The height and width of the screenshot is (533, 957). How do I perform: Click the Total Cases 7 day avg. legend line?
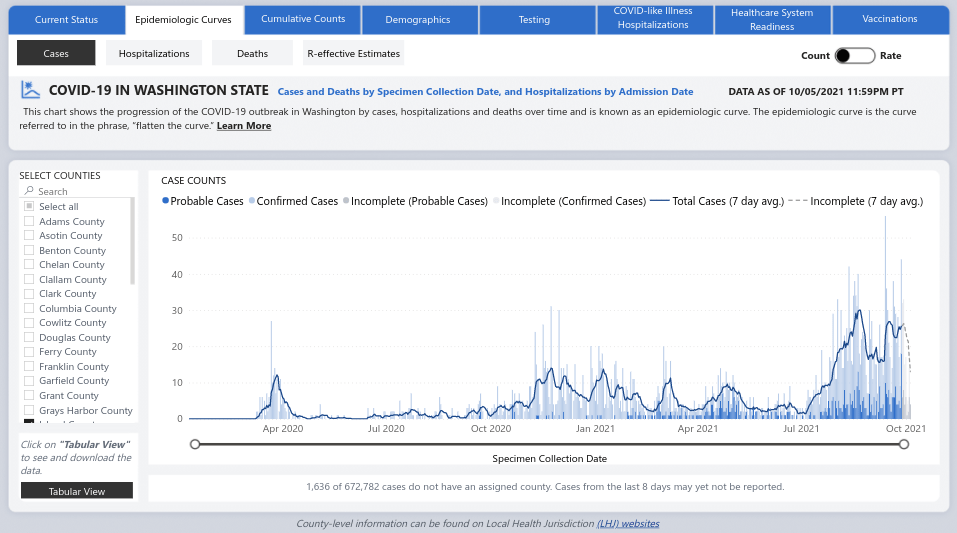pyautogui.click(x=659, y=201)
